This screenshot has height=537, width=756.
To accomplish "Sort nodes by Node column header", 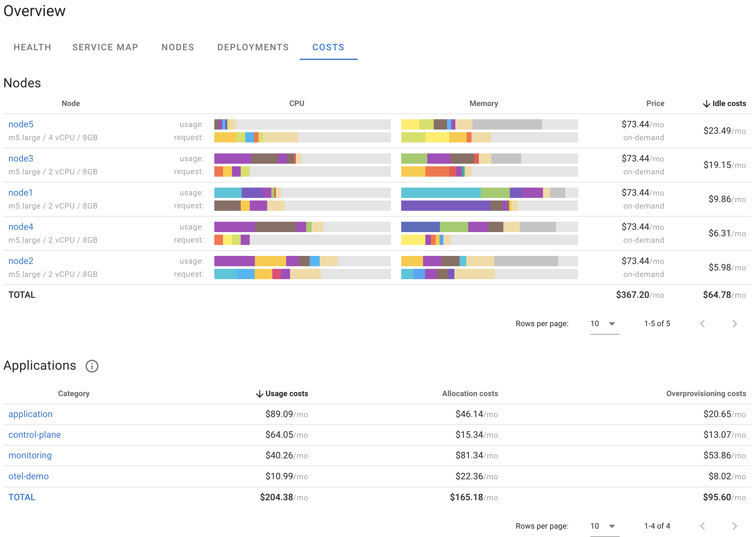I will pyautogui.click(x=71, y=103).
